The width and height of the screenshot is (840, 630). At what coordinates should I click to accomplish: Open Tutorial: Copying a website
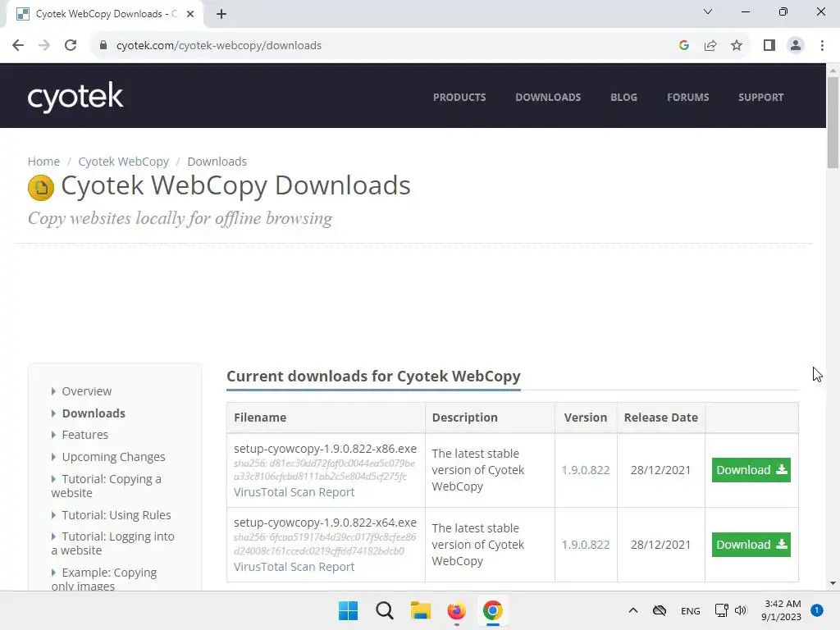(x=107, y=486)
